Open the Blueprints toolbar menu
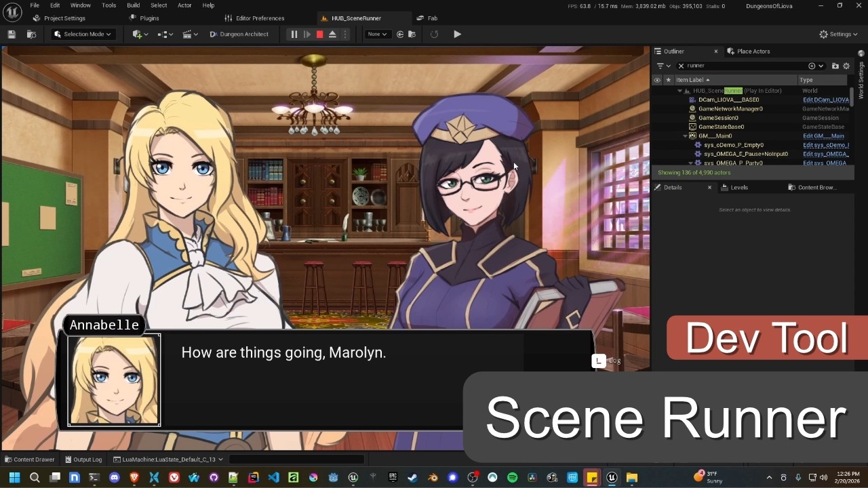The width and height of the screenshot is (868, 488). 165,34
